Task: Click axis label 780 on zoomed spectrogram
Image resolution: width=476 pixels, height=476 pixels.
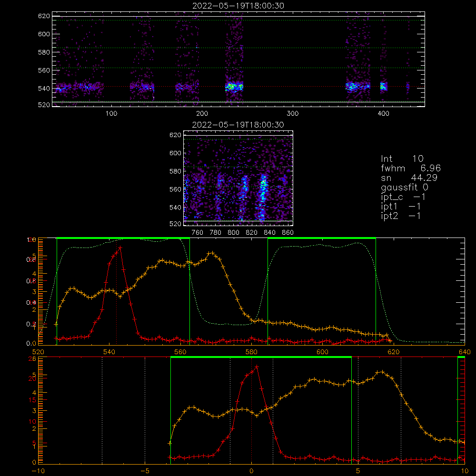Action: pos(216,233)
